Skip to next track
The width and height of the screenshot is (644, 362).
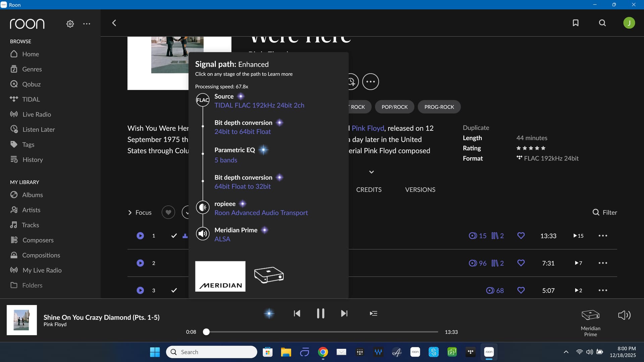(344, 313)
